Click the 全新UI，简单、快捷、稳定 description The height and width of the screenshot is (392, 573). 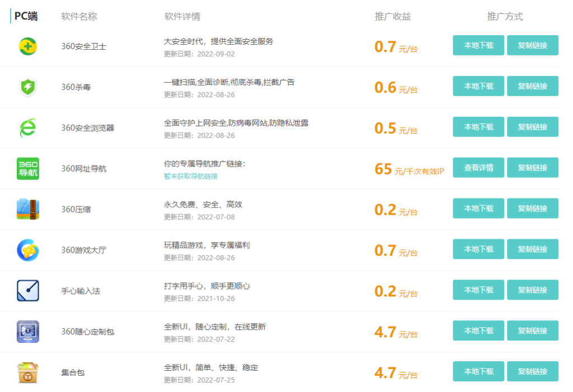(211, 367)
